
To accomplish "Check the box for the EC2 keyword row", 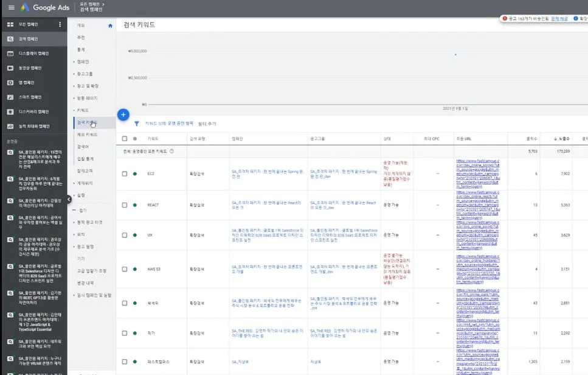I will (125, 173).
